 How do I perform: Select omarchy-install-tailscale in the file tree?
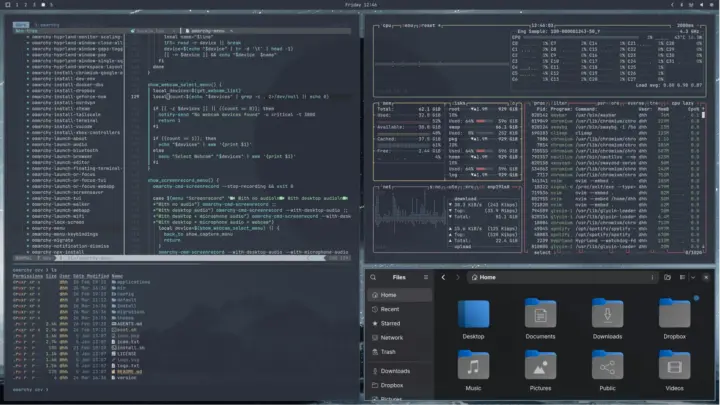pos(66,115)
